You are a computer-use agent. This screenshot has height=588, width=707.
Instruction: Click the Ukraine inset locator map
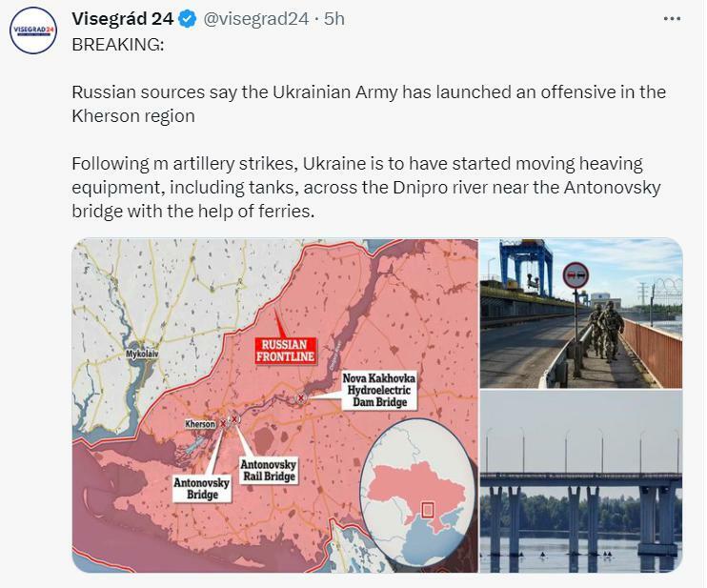[417, 493]
